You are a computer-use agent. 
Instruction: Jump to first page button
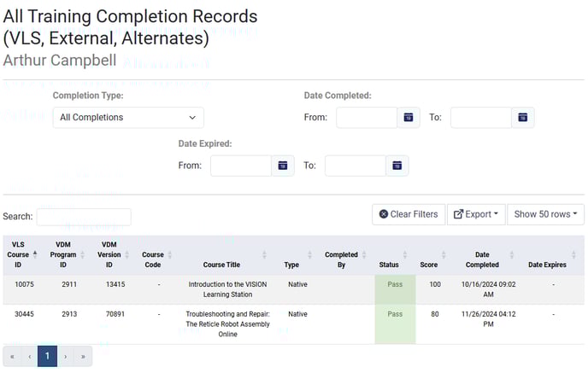pos(12,357)
